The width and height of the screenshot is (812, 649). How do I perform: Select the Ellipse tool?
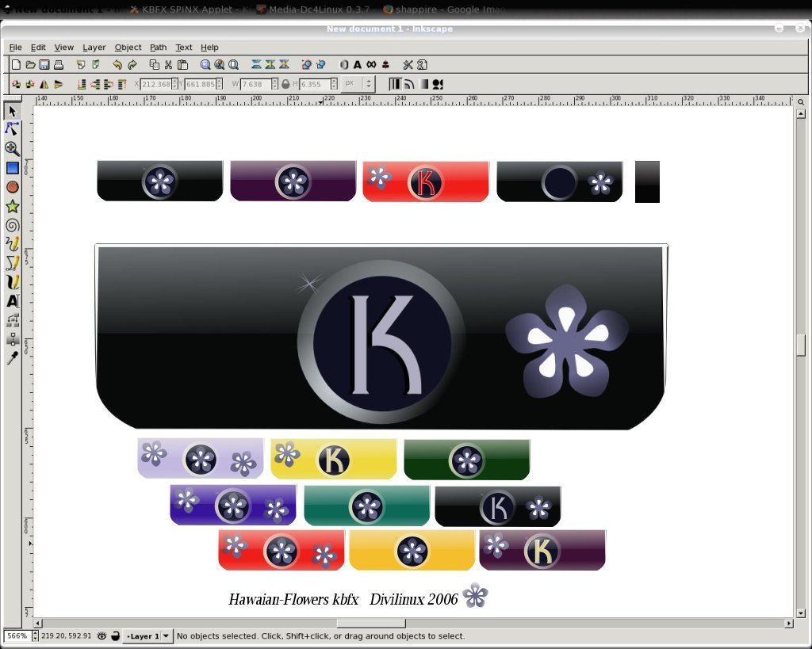click(x=13, y=187)
